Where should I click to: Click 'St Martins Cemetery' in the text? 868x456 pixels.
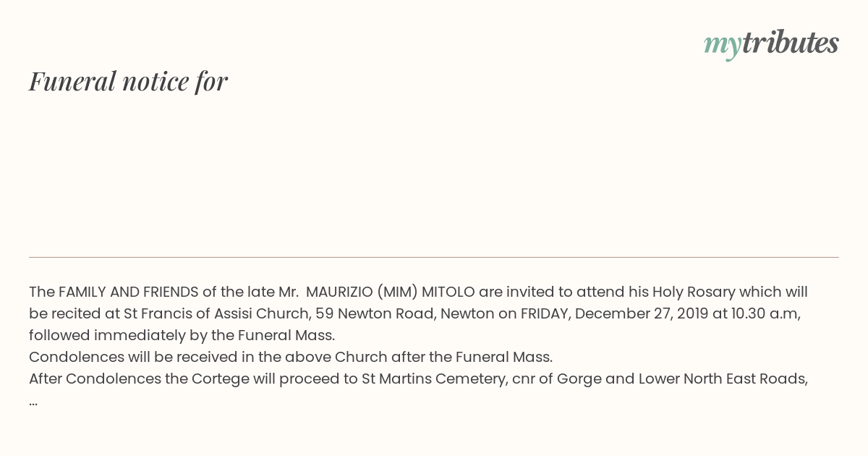point(434,379)
